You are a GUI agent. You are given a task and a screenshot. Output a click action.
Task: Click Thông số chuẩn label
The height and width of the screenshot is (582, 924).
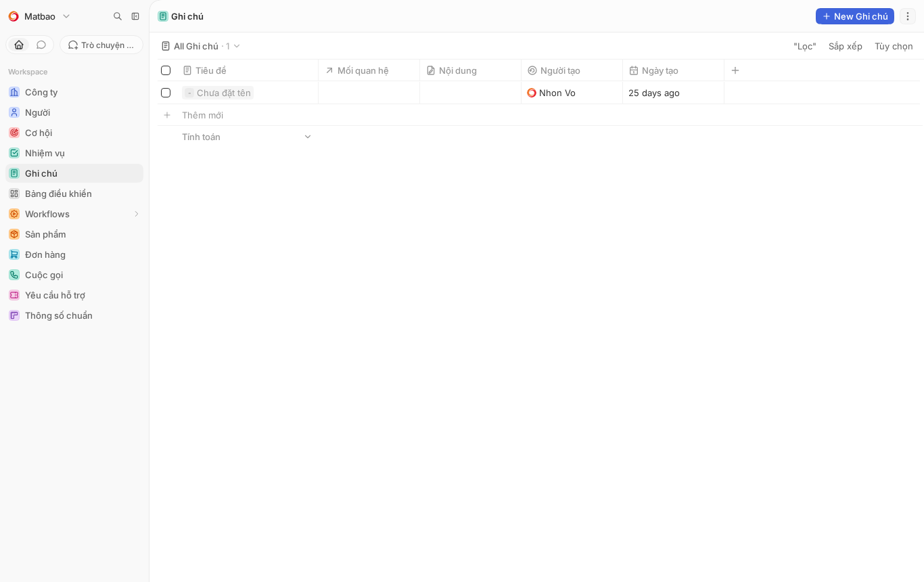pyautogui.click(x=59, y=315)
